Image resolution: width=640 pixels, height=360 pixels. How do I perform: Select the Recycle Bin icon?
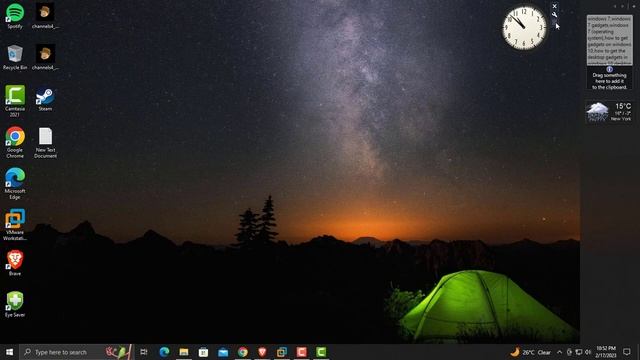15,57
